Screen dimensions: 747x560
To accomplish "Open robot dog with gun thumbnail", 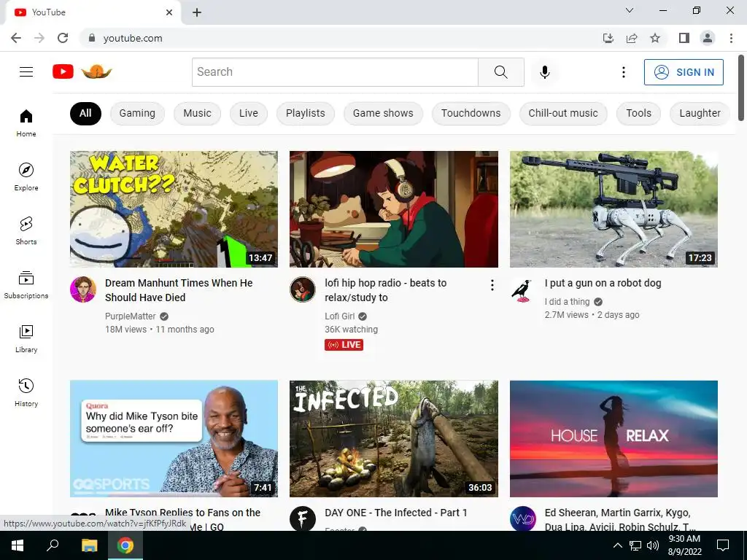I will pyautogui.click(x=614, y=209).
